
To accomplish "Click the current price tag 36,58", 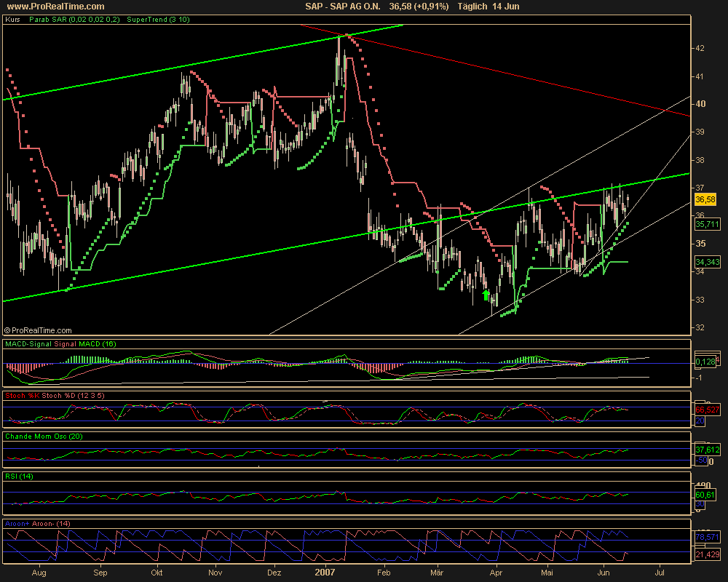I will pyautogui.click(x=705, y=199).
